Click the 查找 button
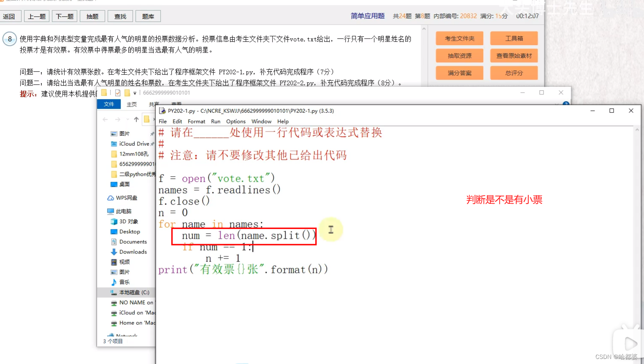This screenshot has width=644, height=364. coord(120,16)
